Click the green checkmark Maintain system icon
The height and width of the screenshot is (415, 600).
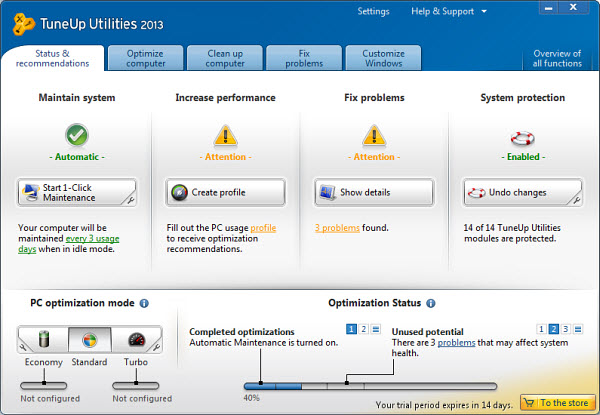pyautogui.click(x=77, y=135)
